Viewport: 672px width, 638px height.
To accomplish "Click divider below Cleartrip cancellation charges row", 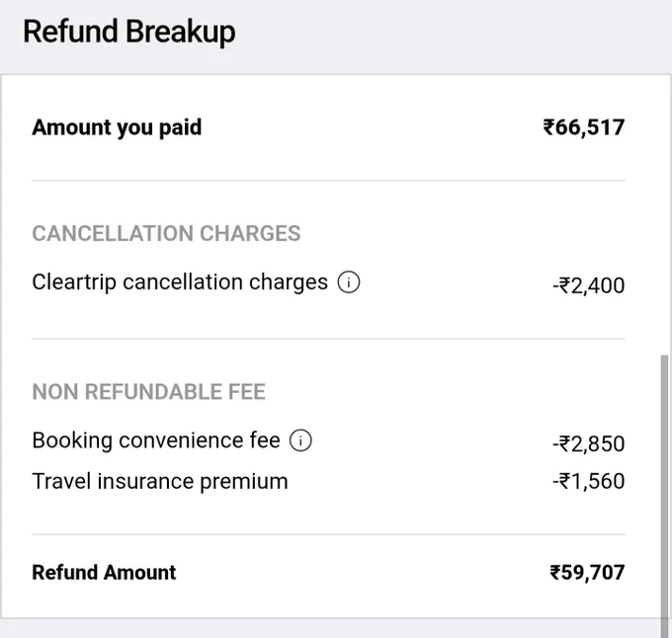I will pyautogui.click(x=328, y=339).
